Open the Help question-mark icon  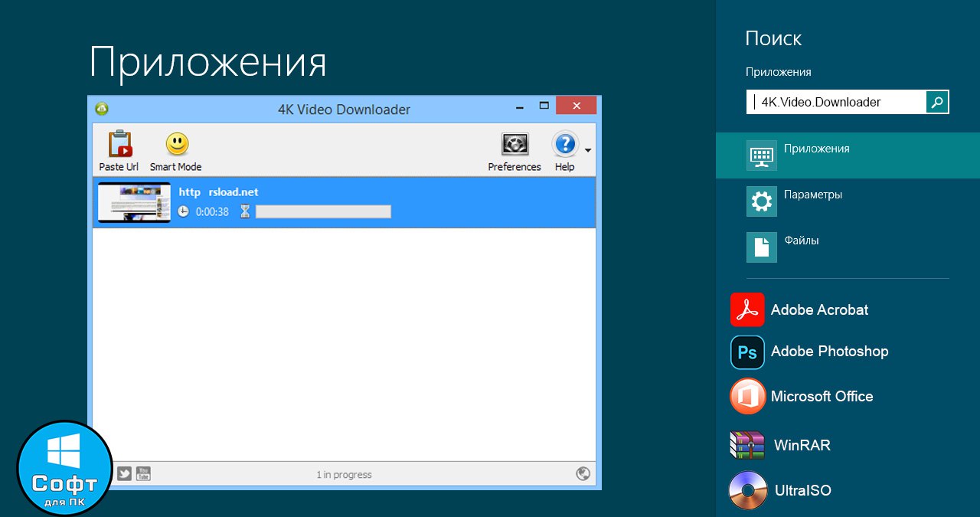click(x=565, y=144)
